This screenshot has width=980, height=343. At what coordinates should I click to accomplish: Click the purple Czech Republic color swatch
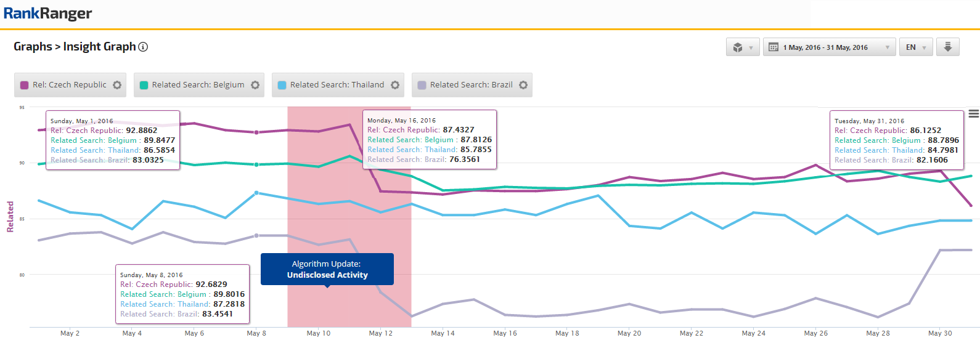click(25, 86)
